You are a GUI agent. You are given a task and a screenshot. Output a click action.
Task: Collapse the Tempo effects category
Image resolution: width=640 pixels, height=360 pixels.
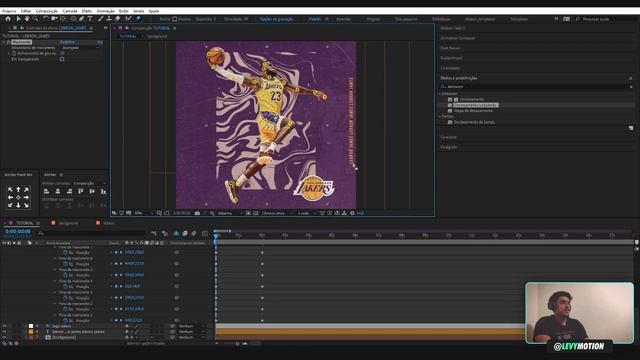pyautogui.click(x=441, y=117)
